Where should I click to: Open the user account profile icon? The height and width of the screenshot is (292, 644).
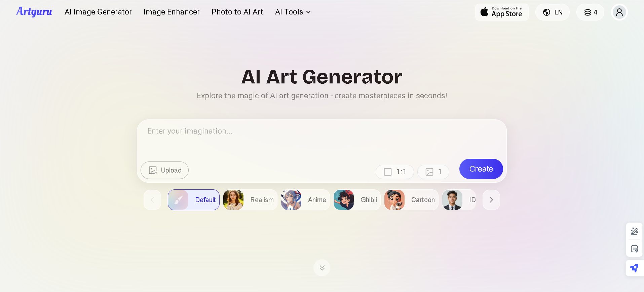(619, 12)
